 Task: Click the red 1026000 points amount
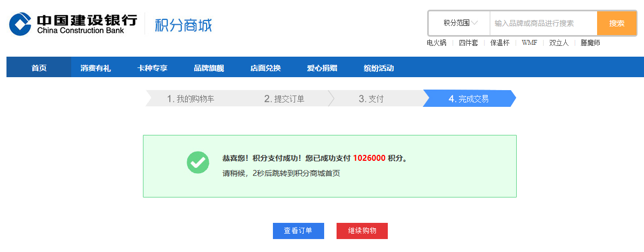pyautogui.click(x=369, y=158)
